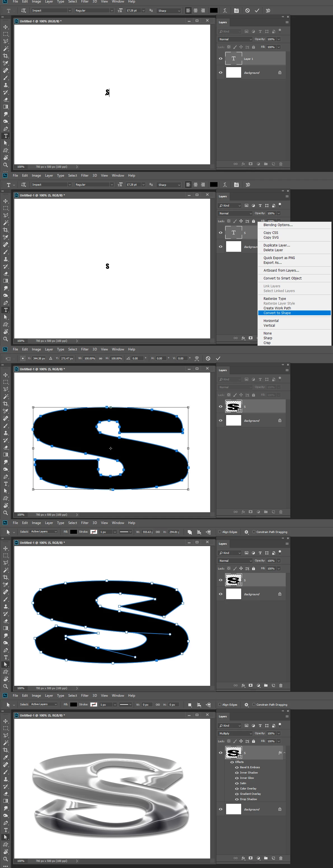
Task: Open Kind filter dropdown in context-menu window Layers panel
Action: 230,206
